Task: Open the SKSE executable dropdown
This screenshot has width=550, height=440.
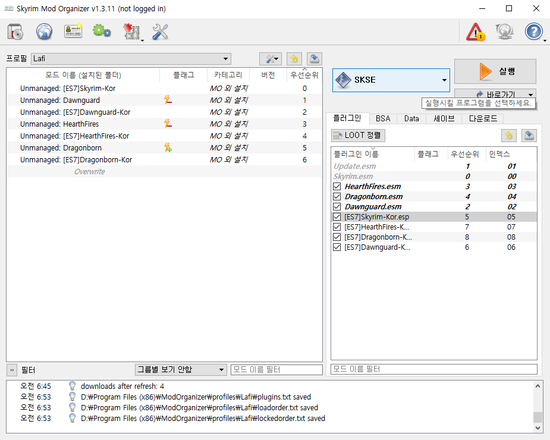Action: [391, 80]
